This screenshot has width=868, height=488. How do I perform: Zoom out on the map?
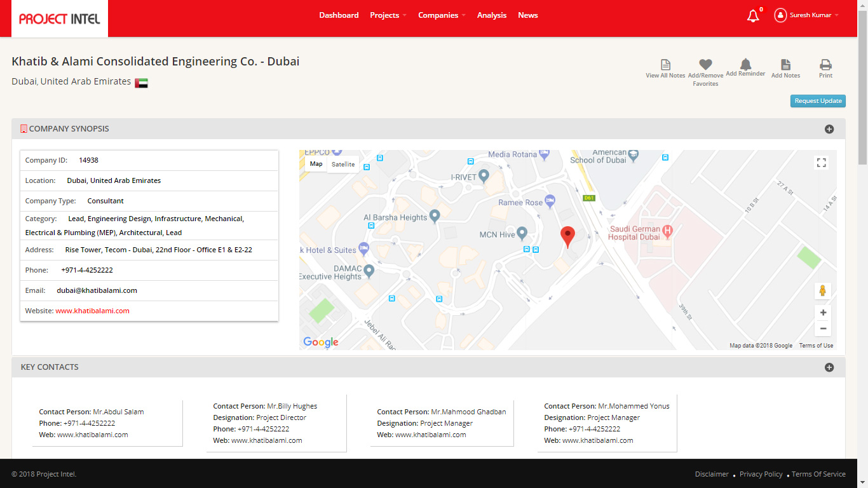coord(823,329)
